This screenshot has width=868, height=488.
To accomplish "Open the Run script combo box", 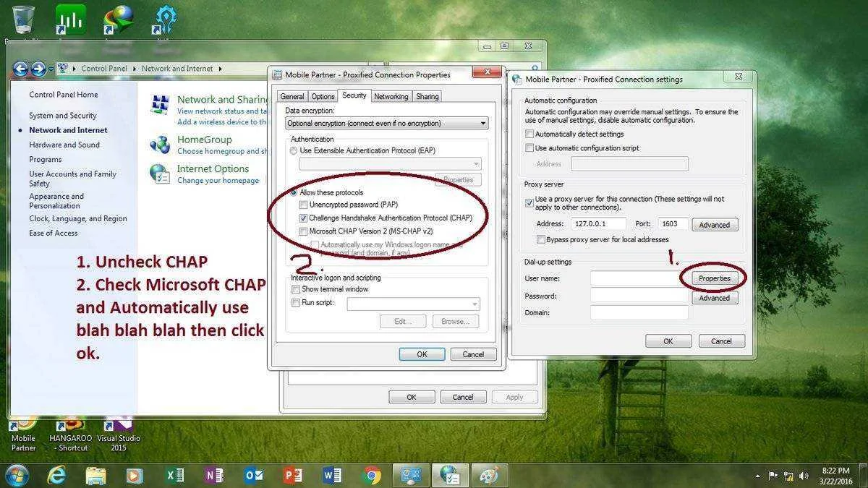I will pyautogui.click(x=413, y=304).
